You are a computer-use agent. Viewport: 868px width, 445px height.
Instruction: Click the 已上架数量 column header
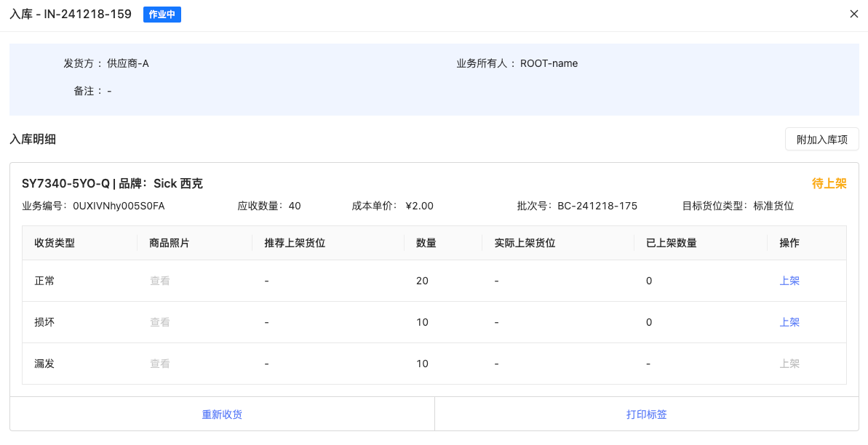tap(671, 243)
